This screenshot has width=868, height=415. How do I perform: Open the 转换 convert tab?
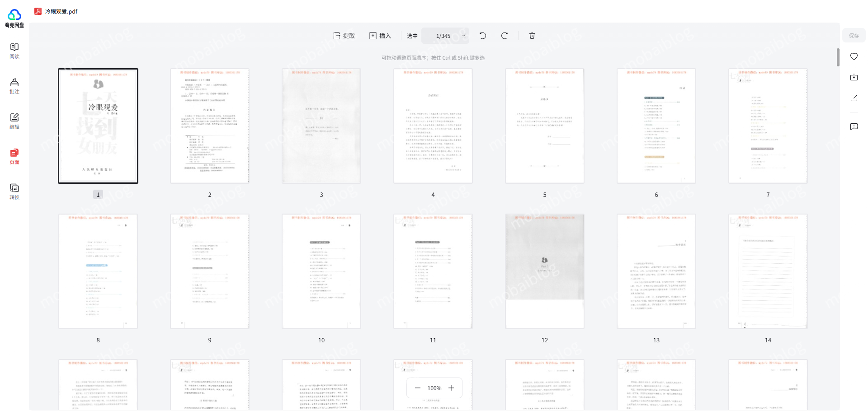[x=14, y=191]
